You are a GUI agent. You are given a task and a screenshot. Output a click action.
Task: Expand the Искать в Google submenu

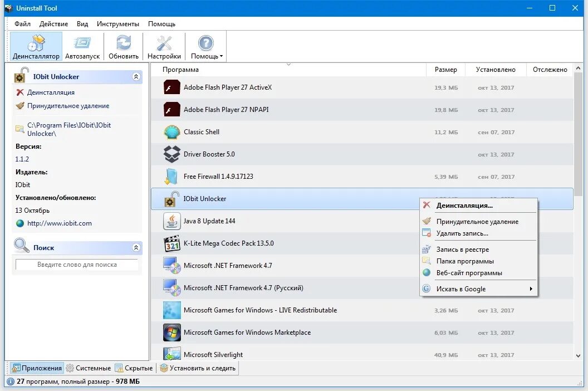478,289
